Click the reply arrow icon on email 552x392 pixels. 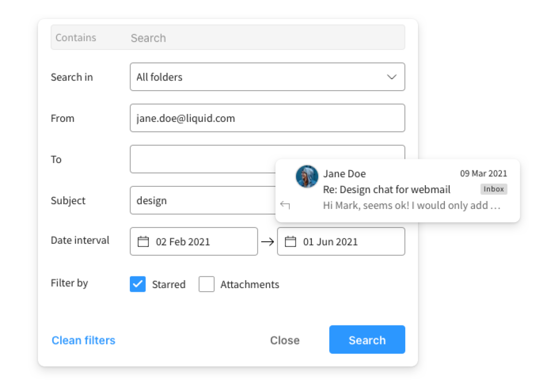(x=285, y=205)
